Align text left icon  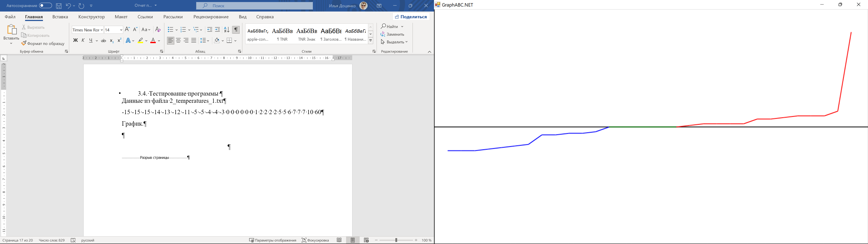(x=170, y=40)
